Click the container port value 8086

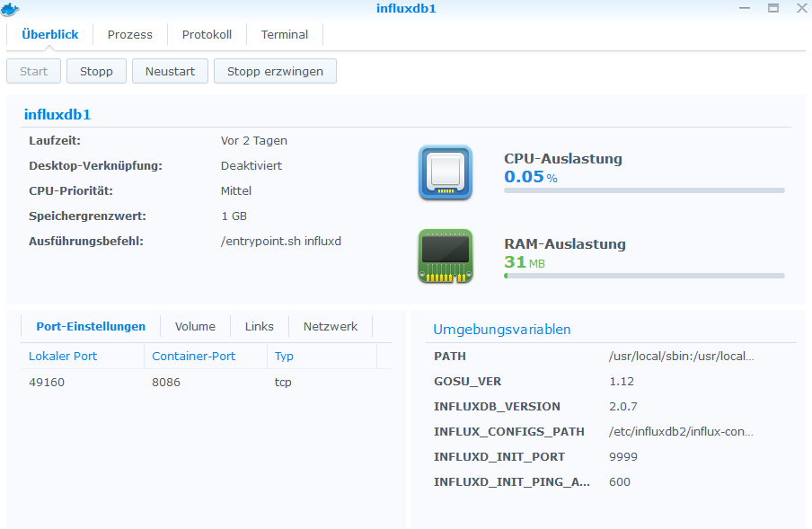tap(165, 382)
